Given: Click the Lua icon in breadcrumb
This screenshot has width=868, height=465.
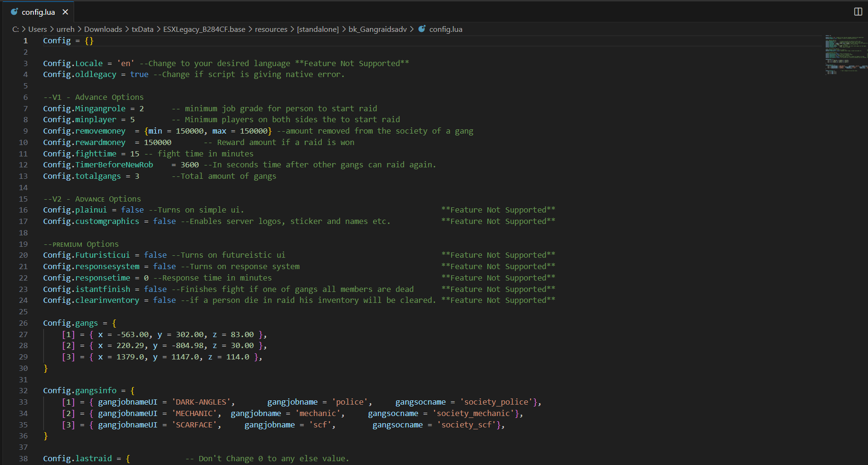Looking at the screenshot, I should tap(422, 29).
